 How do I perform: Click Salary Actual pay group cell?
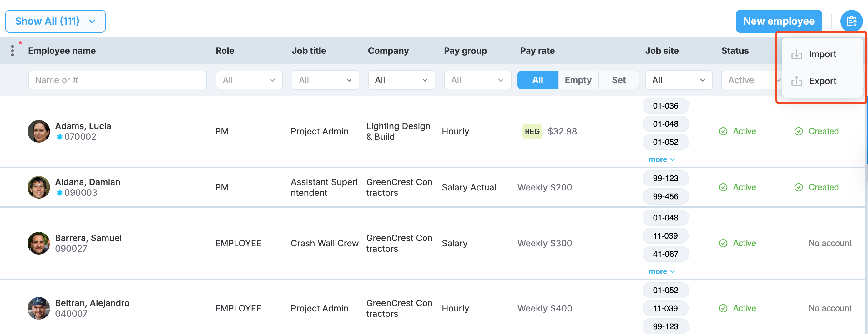tap(469, 187)
